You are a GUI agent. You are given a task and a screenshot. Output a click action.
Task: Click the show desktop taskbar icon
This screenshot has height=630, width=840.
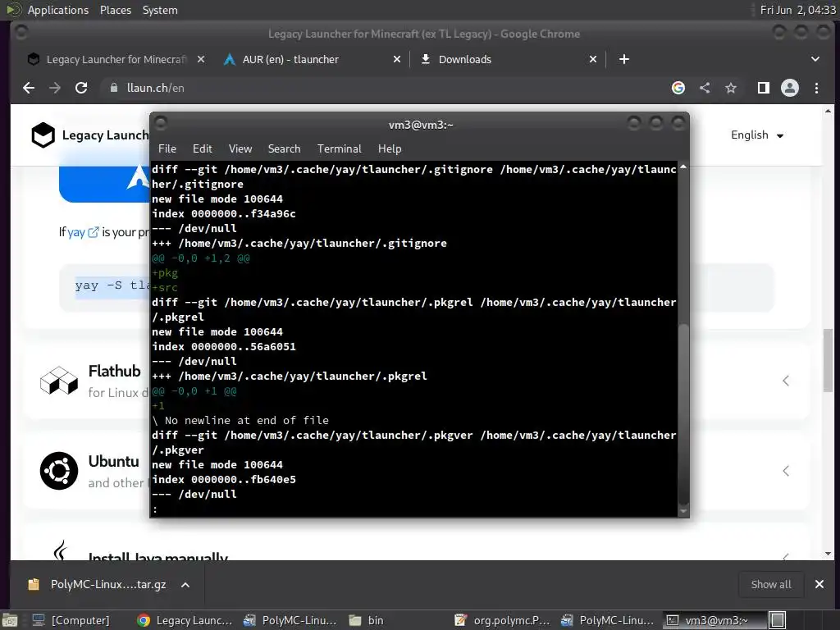click(10, 620)
